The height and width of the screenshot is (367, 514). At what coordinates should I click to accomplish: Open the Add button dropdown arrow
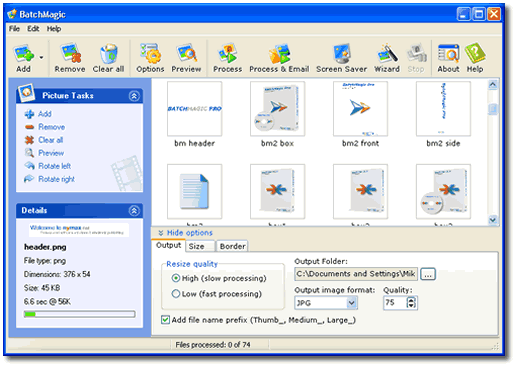point(41,58)
